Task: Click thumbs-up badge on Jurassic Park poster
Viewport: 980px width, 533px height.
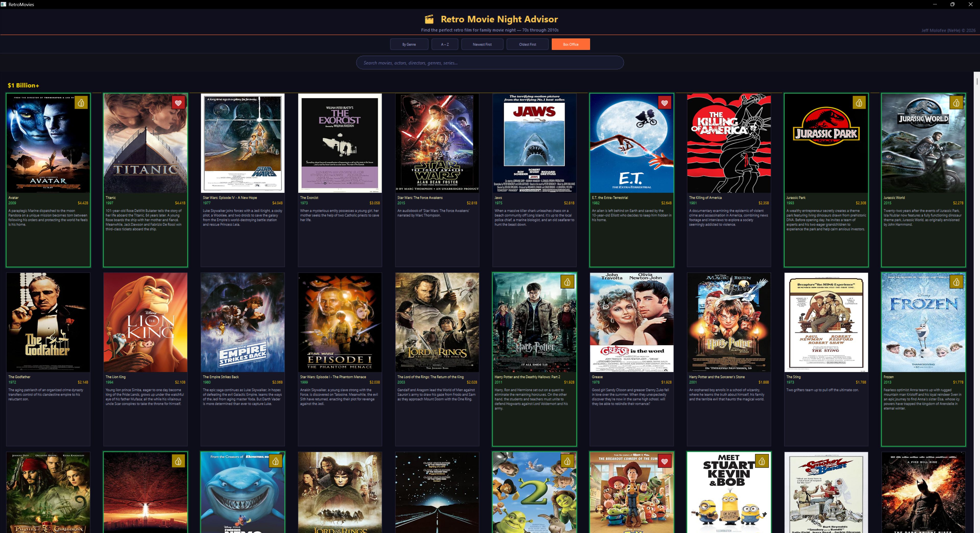Action: click(859, 103)
